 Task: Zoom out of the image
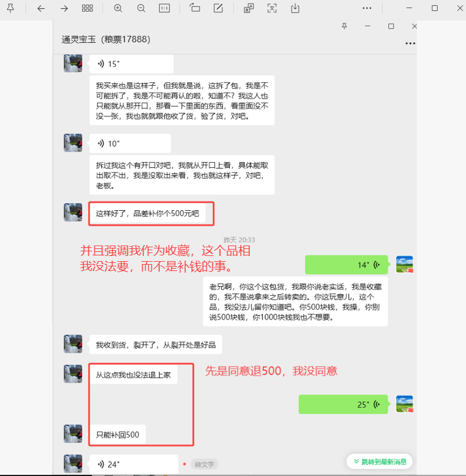coord(141,8)
